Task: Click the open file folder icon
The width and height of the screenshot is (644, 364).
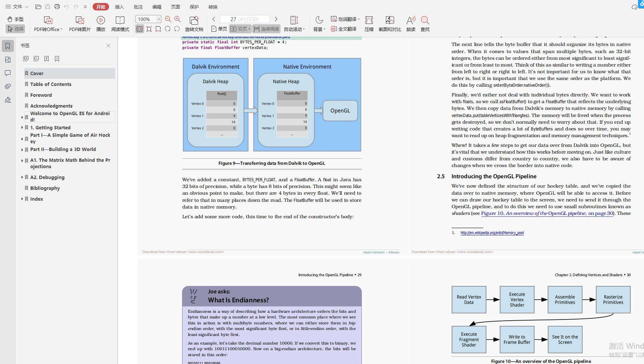Action: tap(38, 7)
